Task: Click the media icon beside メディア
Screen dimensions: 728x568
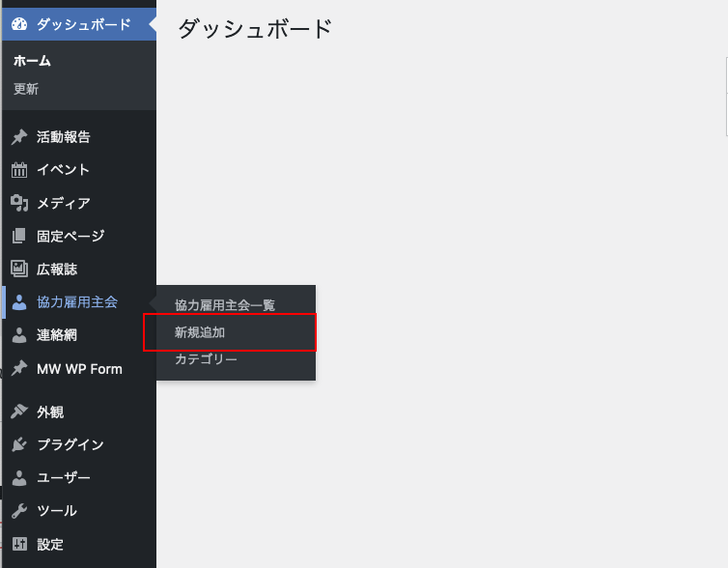Action: pos(19,203)
